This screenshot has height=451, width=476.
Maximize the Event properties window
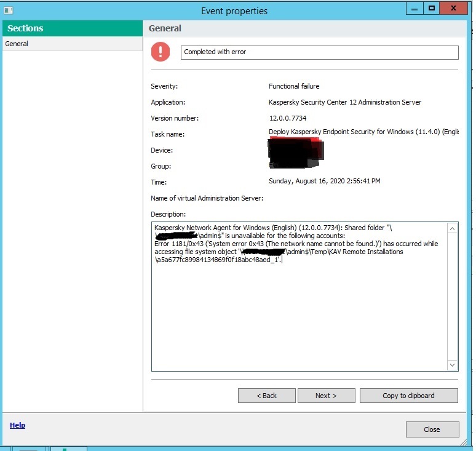(x=431, y=9)
